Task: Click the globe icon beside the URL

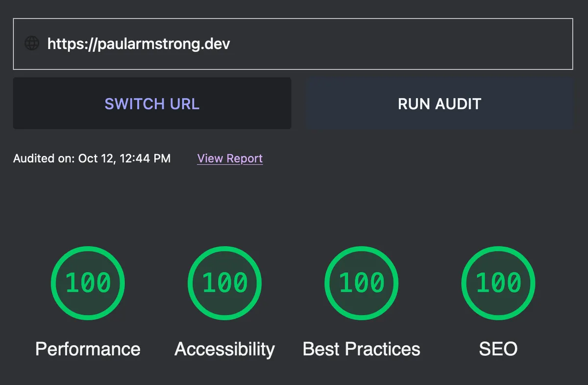Action: [x=31, y=44]
